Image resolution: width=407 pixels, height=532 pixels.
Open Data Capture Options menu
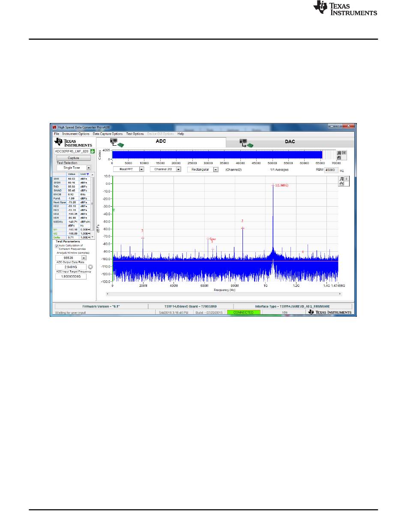(x=108, y=134)
